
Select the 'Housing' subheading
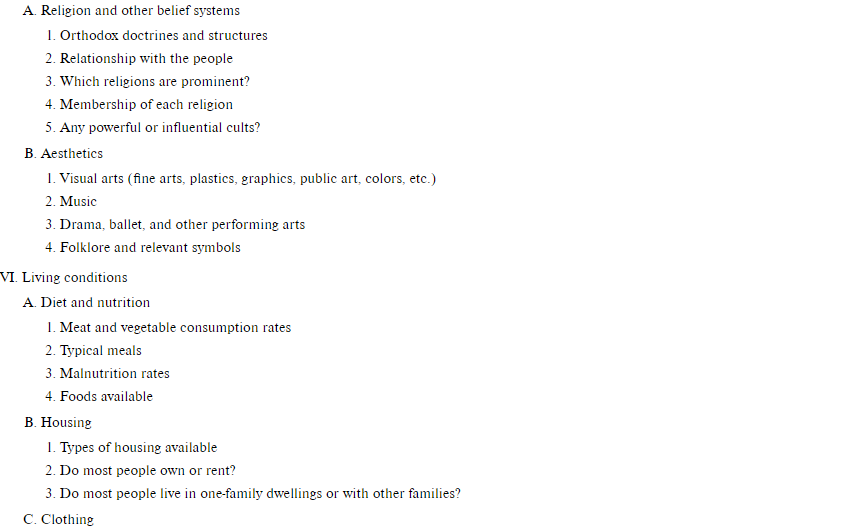(66, 423)
